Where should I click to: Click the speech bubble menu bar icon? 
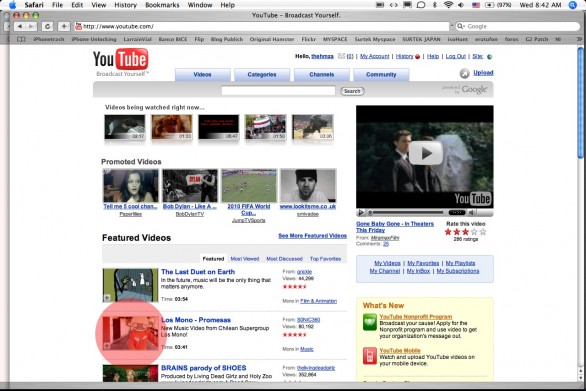tap(421, 5)
